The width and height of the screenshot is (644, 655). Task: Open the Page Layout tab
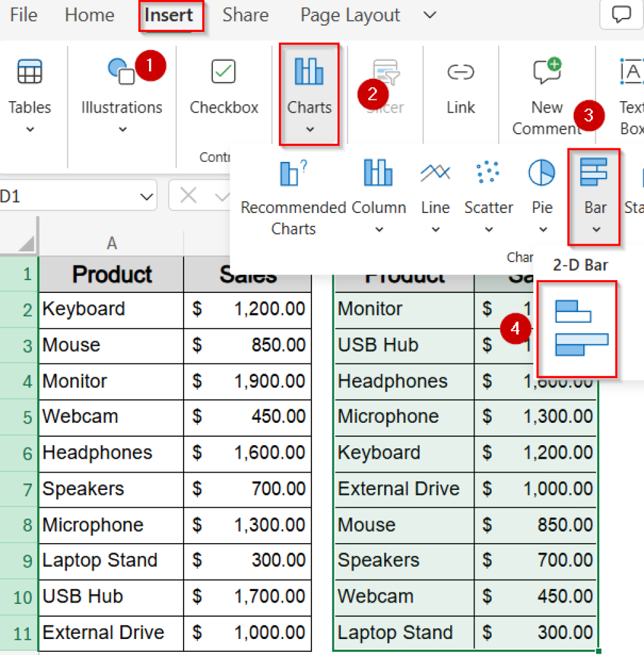point(350,15)
